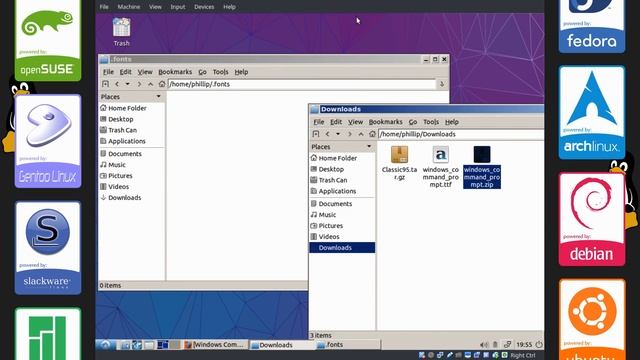The height and width of the screenshot is (360, 640).
Task: Open the File menu in the VirtualBox menu bar
Action: (104, 7)
